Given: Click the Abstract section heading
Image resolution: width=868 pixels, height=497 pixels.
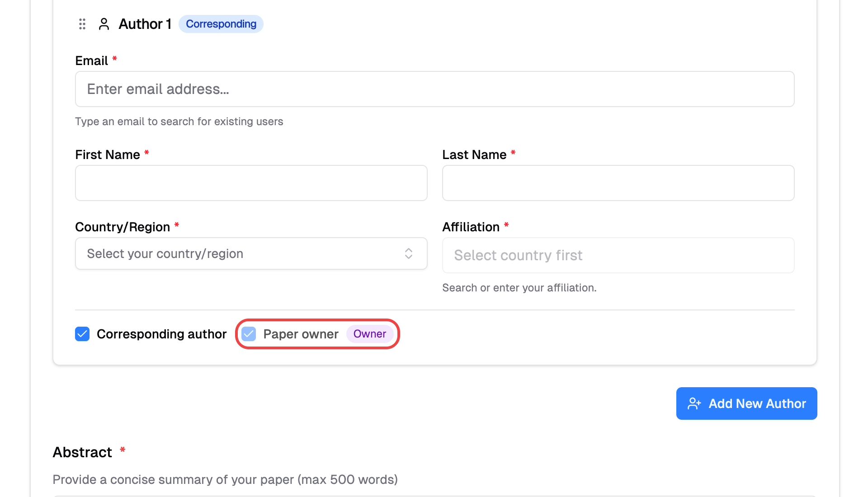Looking at the screenshot, I should (82, 452).
